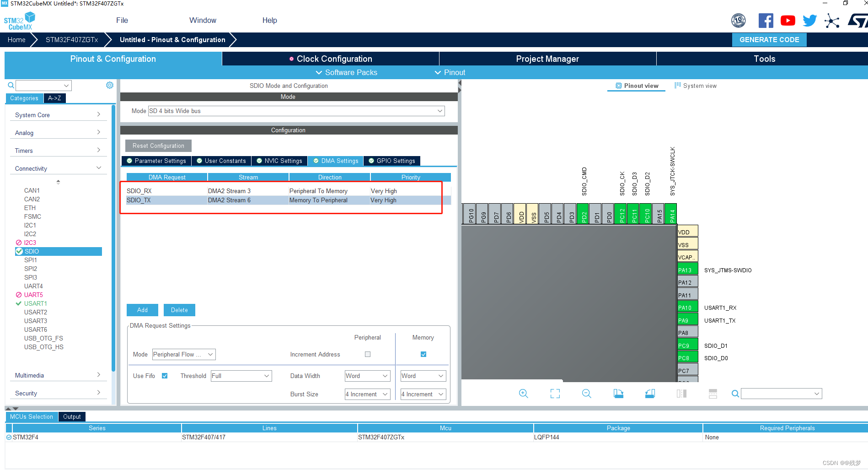Click the Facebook icon in header
Image resolution: width=868 pixels, height=470 pixels.
point(766,21)
